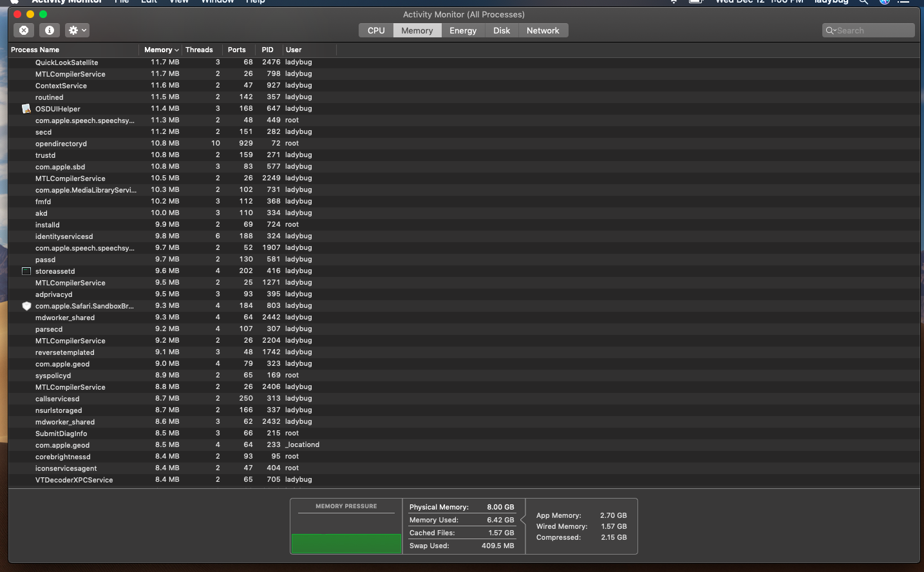Select the corebrightnessd row
924x572 pixels.
point(464,457)
